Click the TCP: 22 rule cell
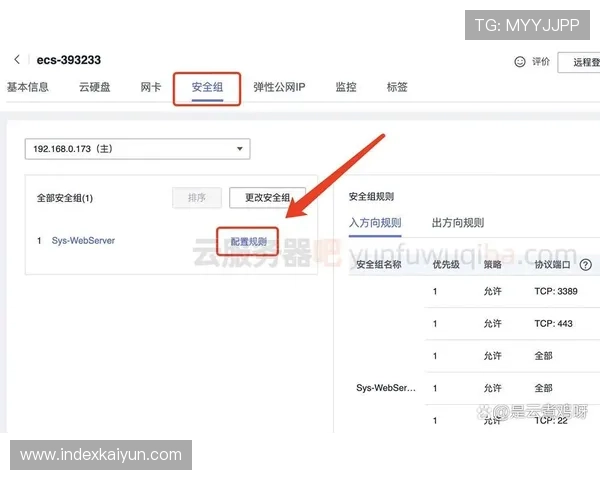The height and width of the screenshot is (480, 600). (x=551, y=421)
